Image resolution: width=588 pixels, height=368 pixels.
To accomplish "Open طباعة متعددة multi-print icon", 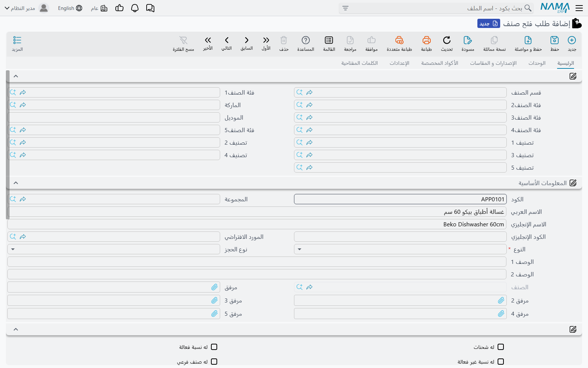I will (399, 40).
